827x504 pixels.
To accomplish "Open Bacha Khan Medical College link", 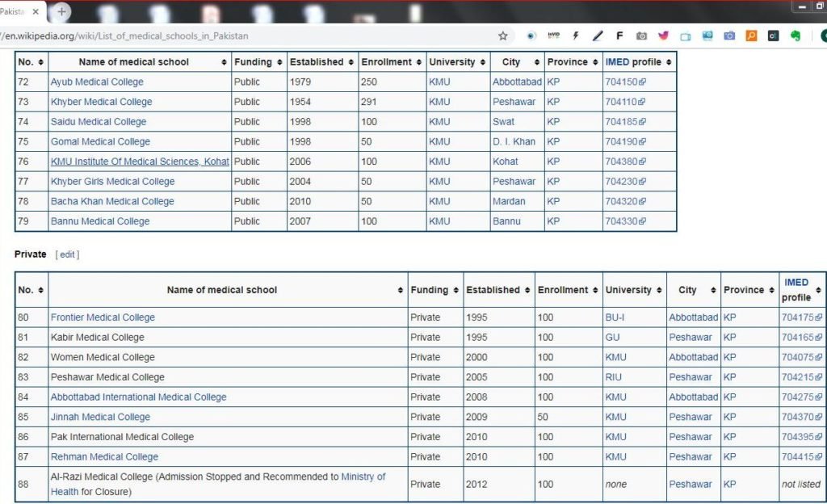I will click(x=112, y=201).
